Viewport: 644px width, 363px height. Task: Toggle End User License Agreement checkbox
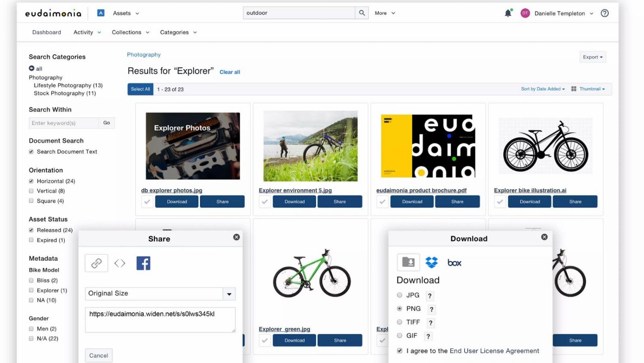(400, 351)
